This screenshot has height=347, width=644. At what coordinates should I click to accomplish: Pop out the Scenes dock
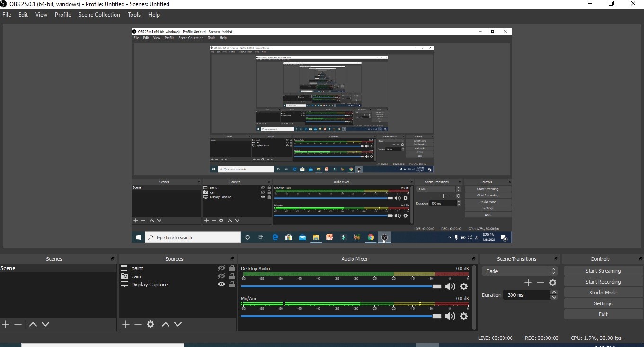[x=113, y=259]
